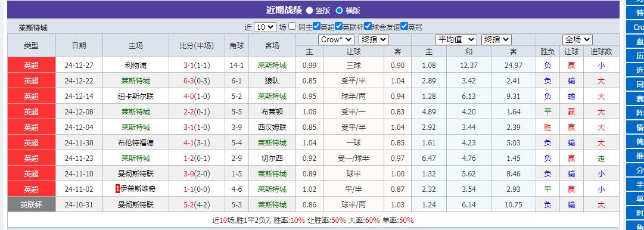Open the 终指 dropdown next to 平均值
The image size is (644, 230).
click(x=496, y=39)
